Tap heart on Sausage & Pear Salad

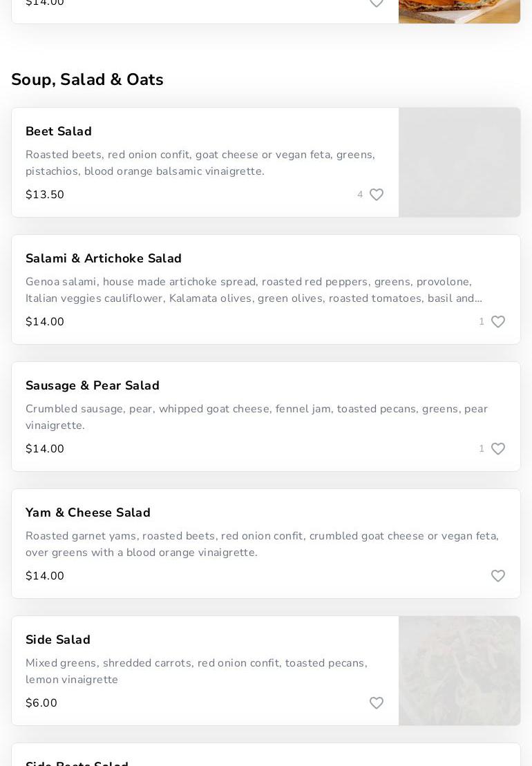point(498,449)
